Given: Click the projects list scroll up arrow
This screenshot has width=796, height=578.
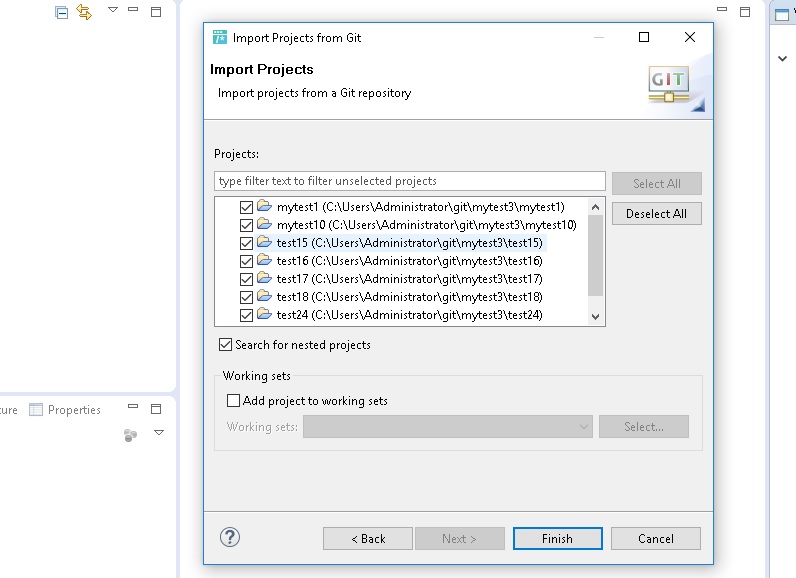Looking at the screenshot, I should (x=595, y=207).
